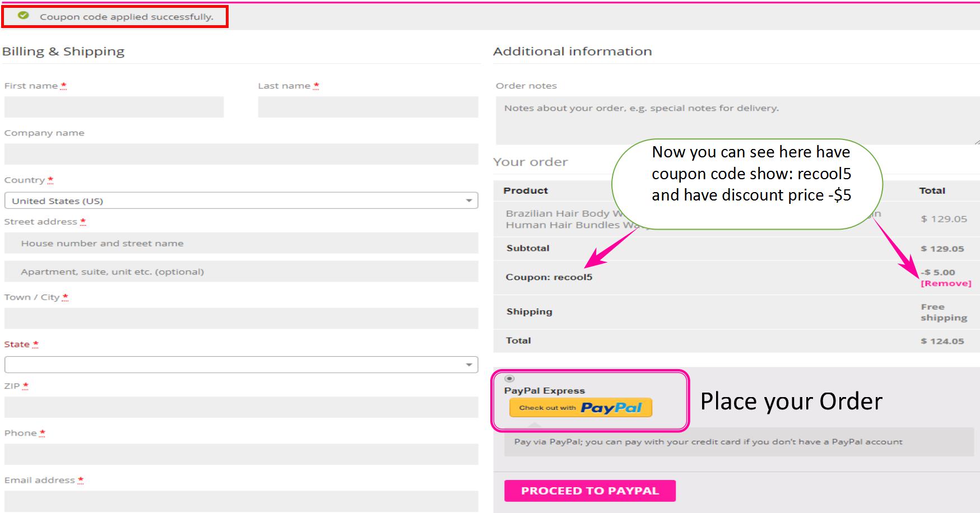Click the Order notes text area

pyautogui.click(x=737, y=120)
